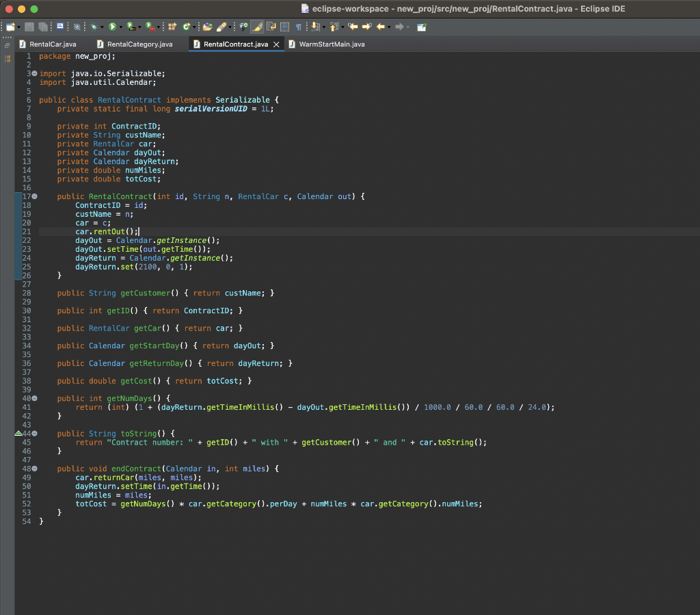Expand the New wizard dropdown arrow

click(18, 26)
